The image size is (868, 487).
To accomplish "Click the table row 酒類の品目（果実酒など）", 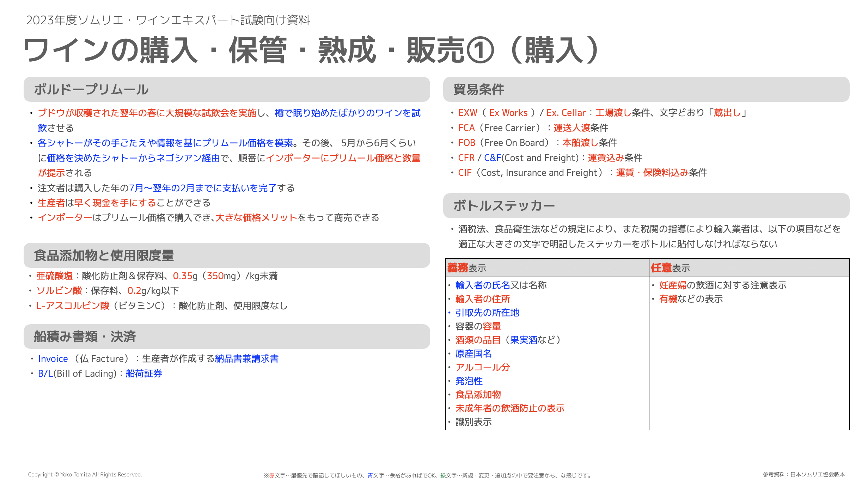I will tap(508, 340).
